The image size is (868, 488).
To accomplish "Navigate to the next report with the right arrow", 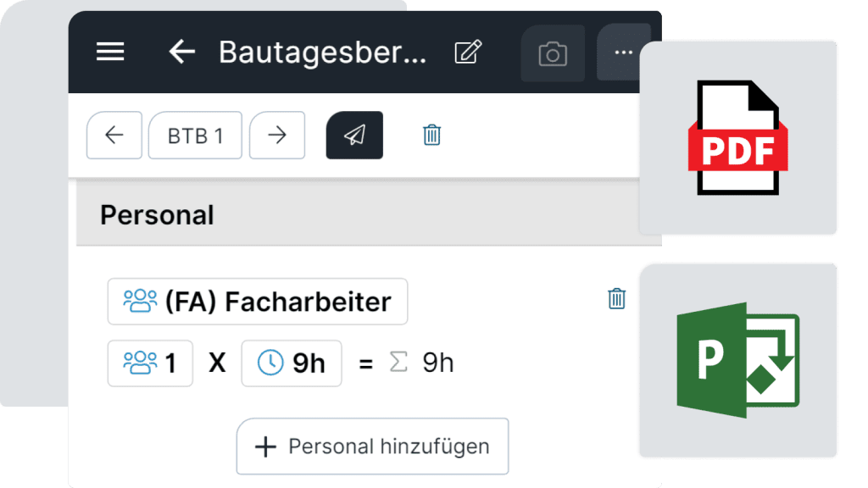I will tap(277, 135).
